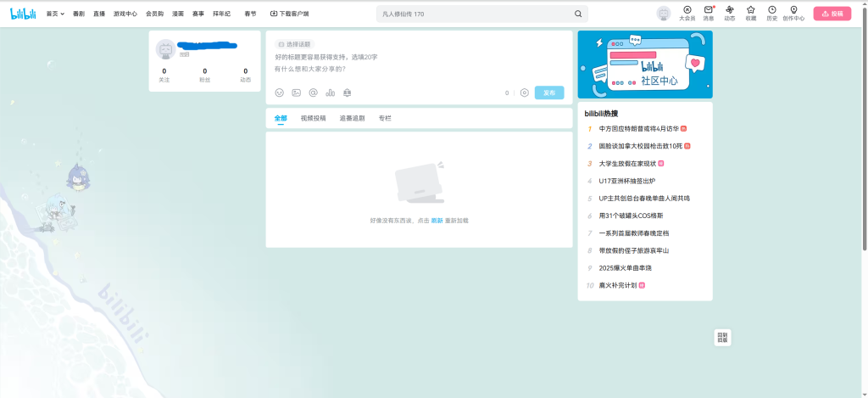Viewport: 868px width, 398px height.
Task: Click the poll chart icon in composer
Action: point(330,92)
